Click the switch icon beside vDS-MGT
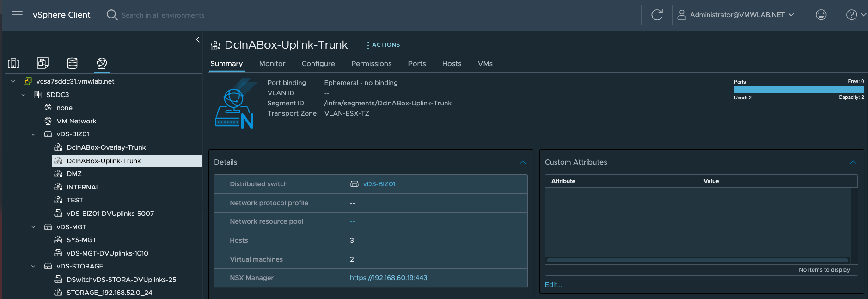The image size is (868, 299). (48, 227)
